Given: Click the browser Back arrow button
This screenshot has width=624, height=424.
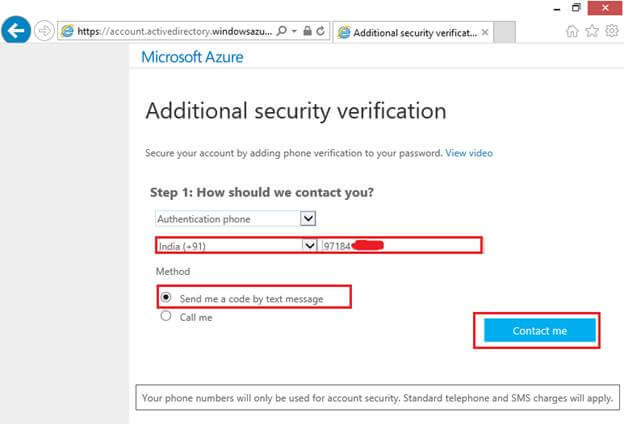Looking at the screenshot, I should (x=16, y=30).
